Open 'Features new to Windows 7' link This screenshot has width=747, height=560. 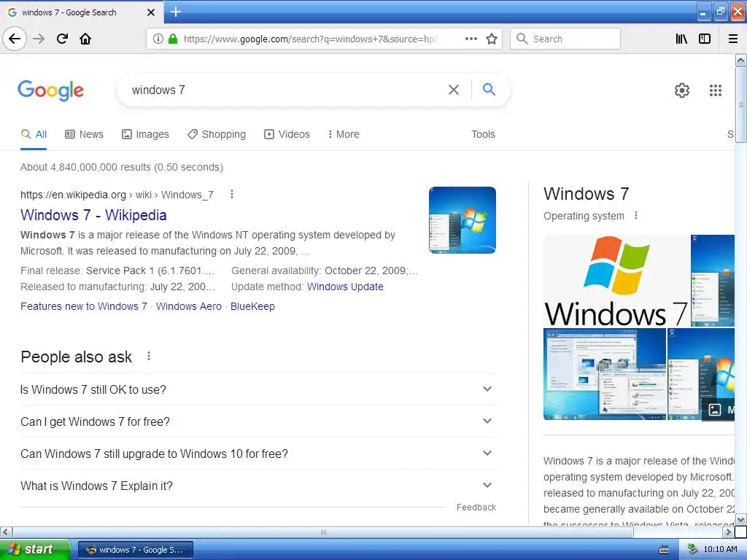[x=83, y=306]
